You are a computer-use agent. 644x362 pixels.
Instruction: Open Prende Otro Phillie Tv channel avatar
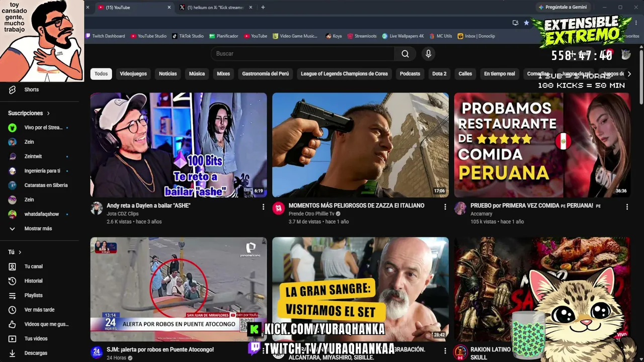click(278, 209)
